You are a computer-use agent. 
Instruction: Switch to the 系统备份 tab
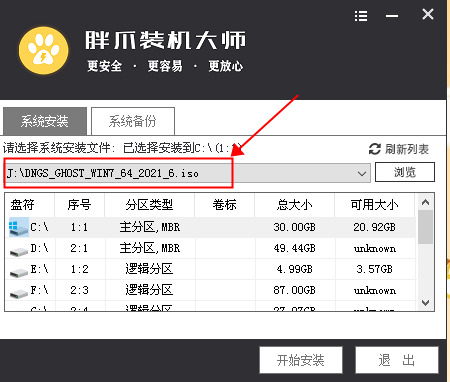(133, 121)
